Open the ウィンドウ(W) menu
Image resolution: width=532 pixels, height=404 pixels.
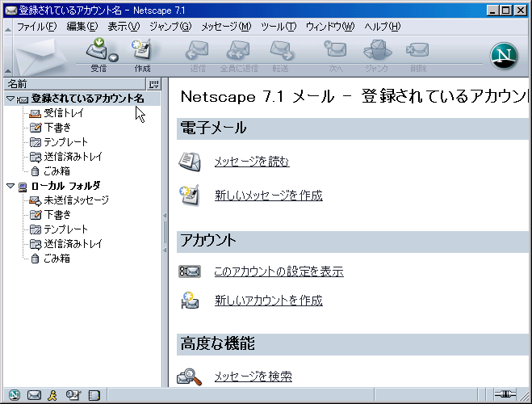[x=330, y=27]
